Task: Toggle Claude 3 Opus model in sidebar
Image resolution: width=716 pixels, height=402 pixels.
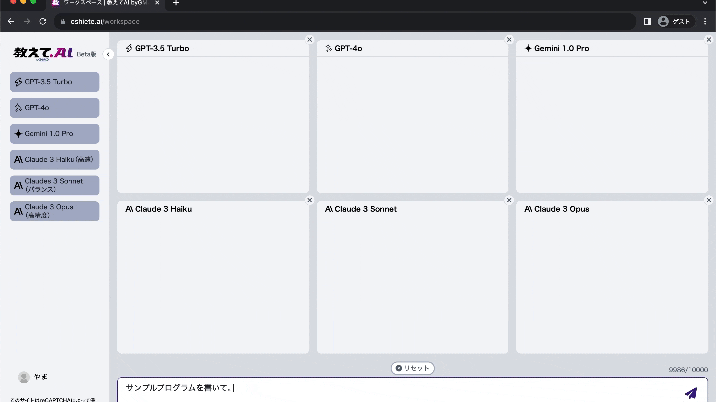Action: (55, 211)
